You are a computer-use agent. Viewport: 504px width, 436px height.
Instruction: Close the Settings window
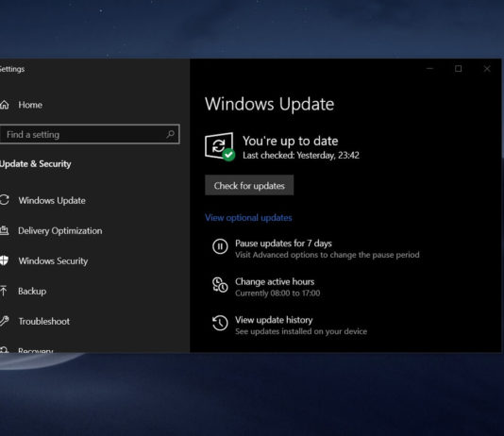click(x=487, y=69)
